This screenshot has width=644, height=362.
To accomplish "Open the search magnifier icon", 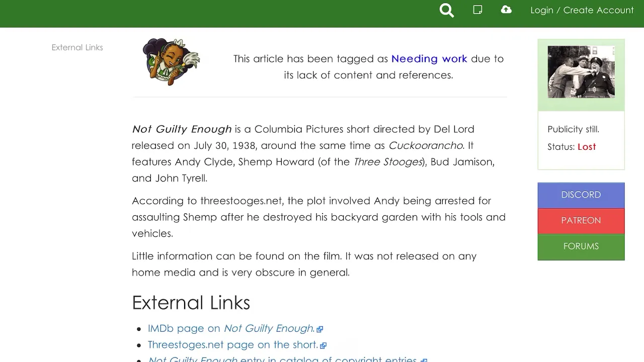I will [x=447, y=10].
